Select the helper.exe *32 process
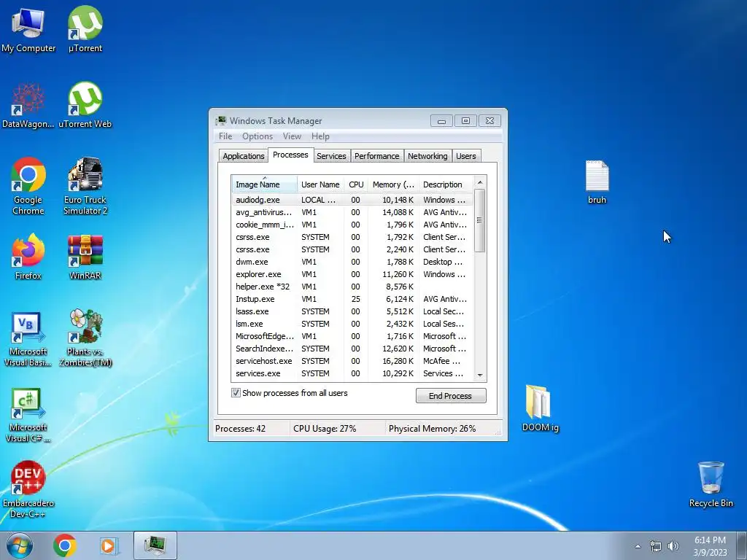This screenshot has width=747, height=560. tap(352, 287)
